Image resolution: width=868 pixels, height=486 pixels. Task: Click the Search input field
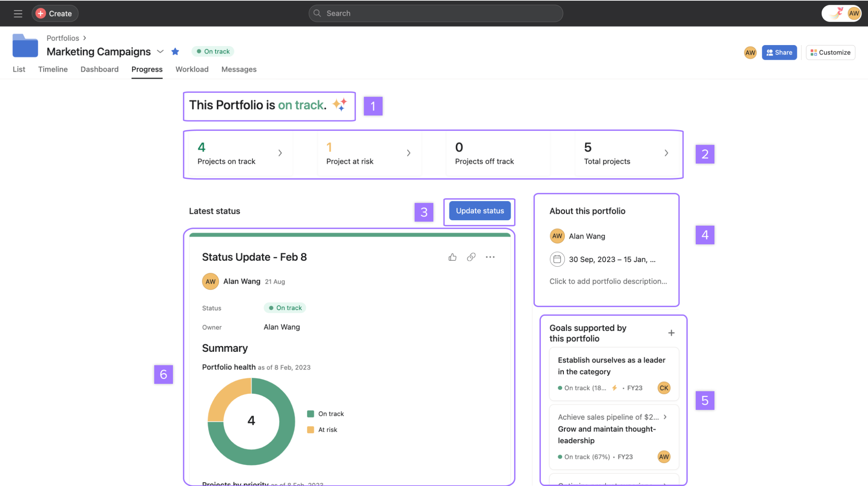436,14
